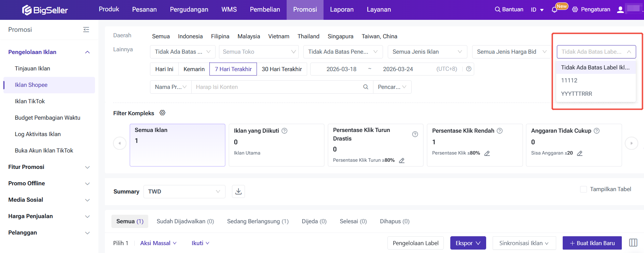Switch to the Sedang Berlangsung tab

pyautogui.click(x=258, y=221)
